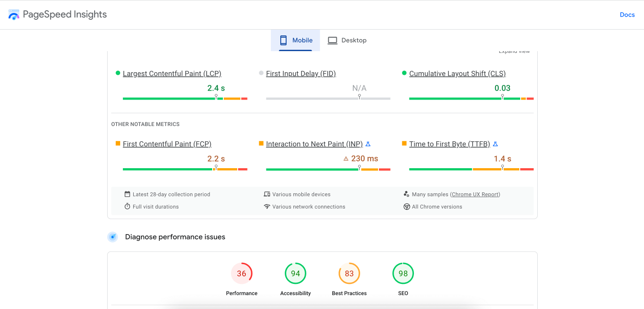
Task: Select the Best Practices score gauge 83
Action: point(349,274)
